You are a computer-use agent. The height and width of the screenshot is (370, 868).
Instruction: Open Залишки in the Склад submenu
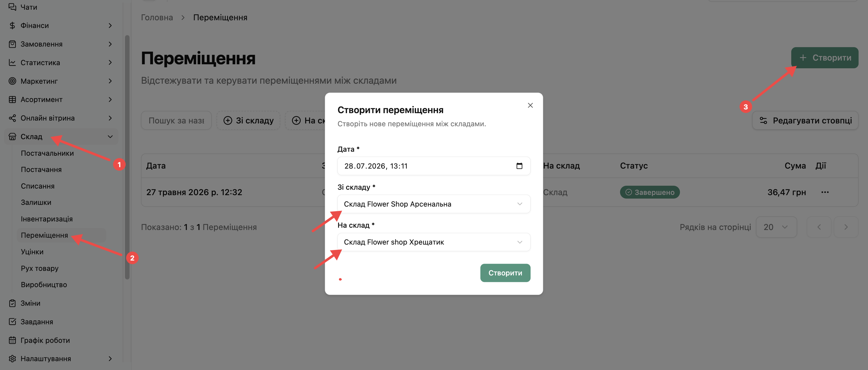[36, 202]
